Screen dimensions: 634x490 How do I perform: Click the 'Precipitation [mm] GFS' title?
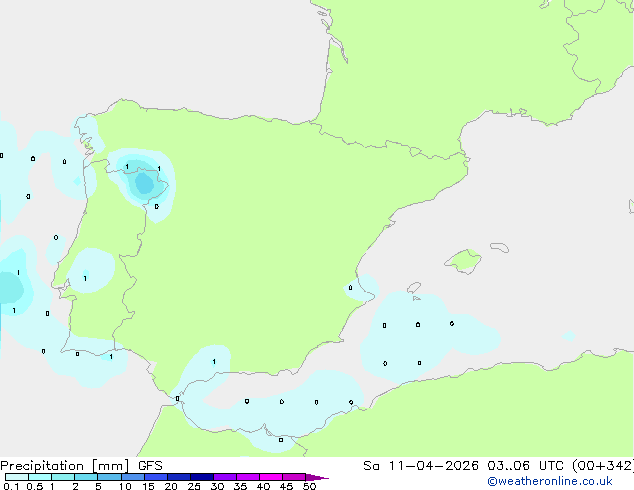(x=81, y=466)
